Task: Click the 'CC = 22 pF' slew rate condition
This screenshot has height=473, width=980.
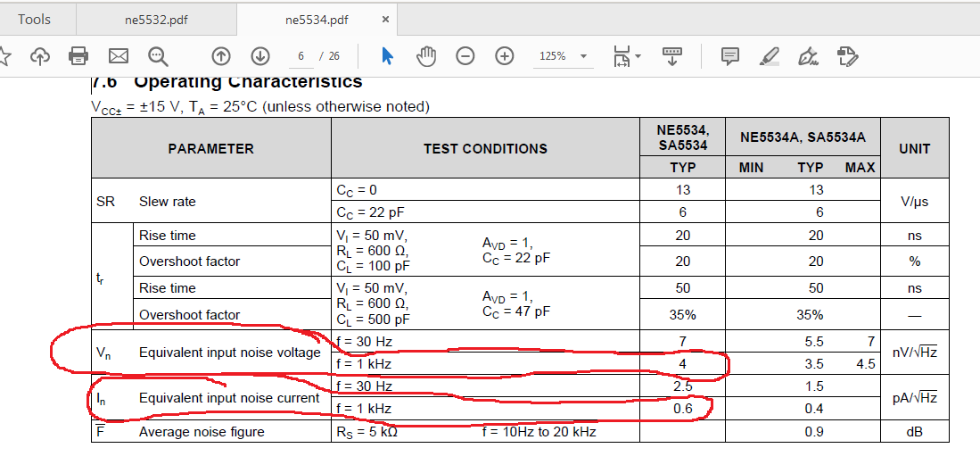Action: click(370, 212)
